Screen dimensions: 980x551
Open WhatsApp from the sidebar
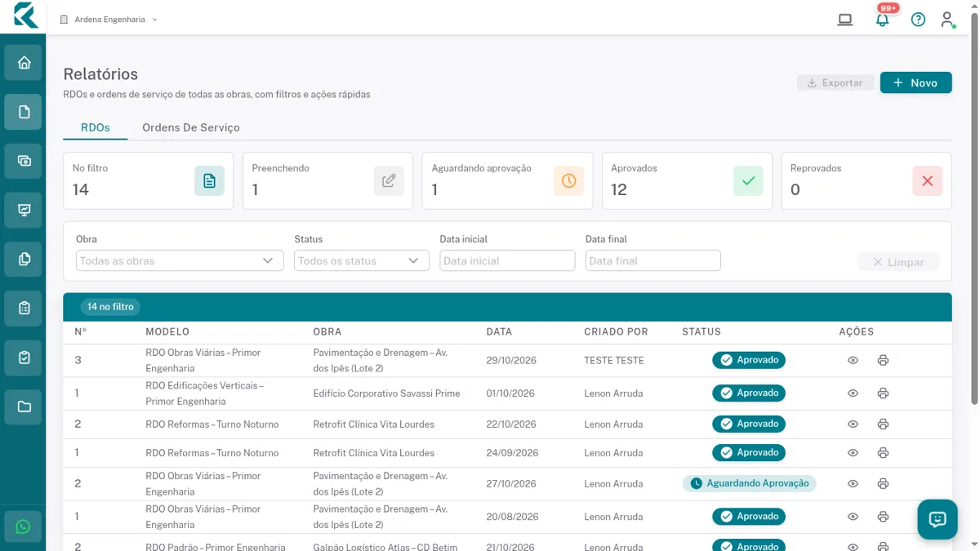pos(23,527)
